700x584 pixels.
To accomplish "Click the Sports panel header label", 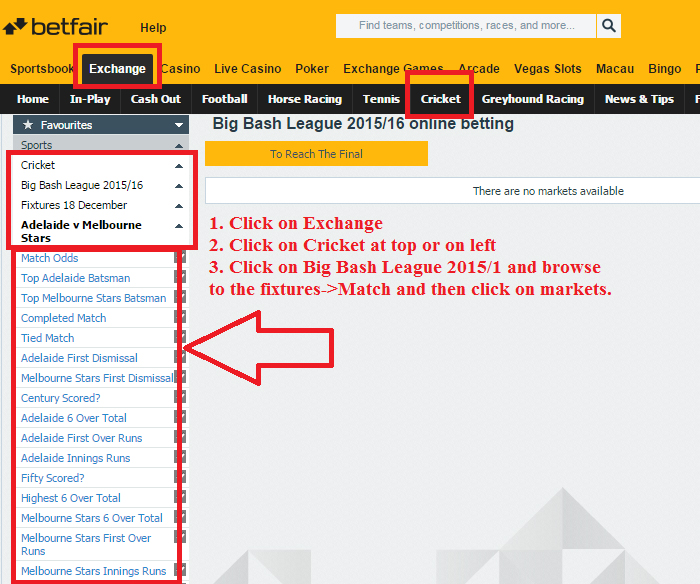I will tap(37, 145).
